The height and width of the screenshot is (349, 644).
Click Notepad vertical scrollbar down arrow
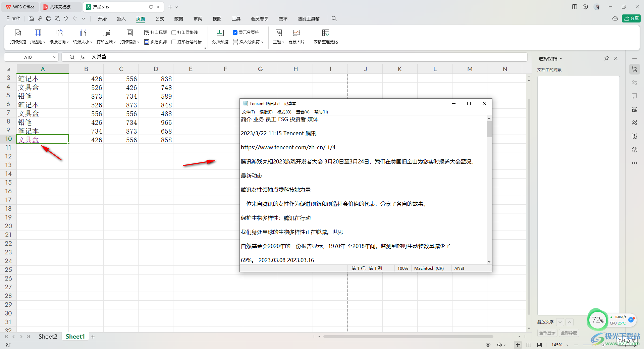[489, 261]
